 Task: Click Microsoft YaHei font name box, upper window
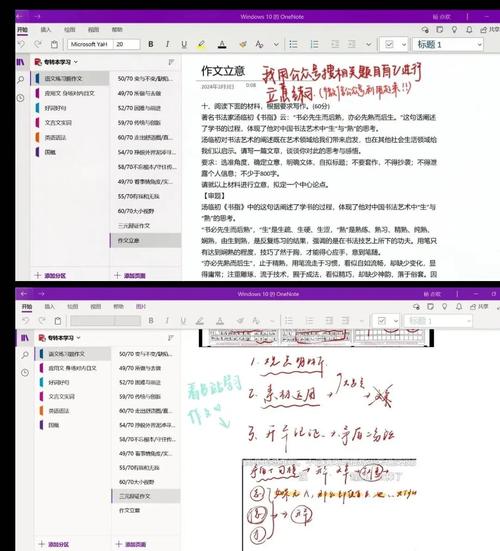click(x=90, y=44)
